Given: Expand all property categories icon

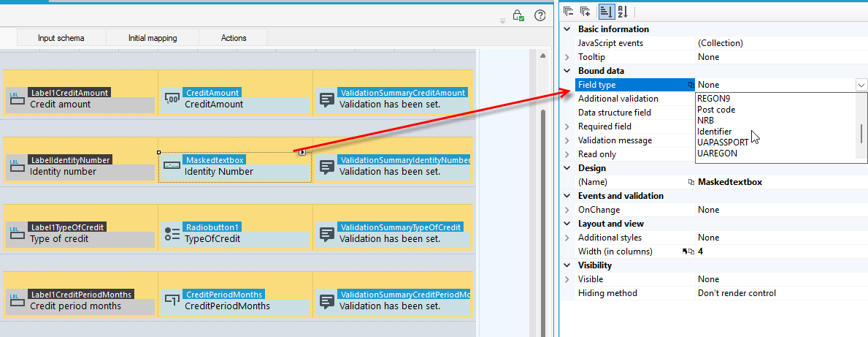Looking at the screenshot, I should [585, 11].
